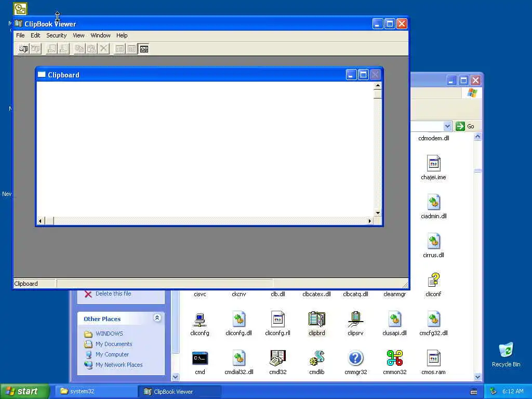Select the cmdl32 phone book icon

(278, 358)
